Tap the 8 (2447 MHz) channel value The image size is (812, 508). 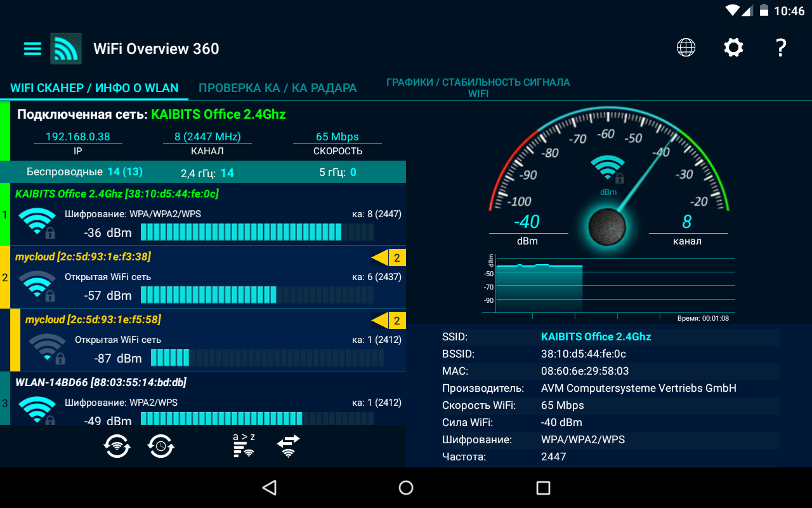[x=207, y=137]
